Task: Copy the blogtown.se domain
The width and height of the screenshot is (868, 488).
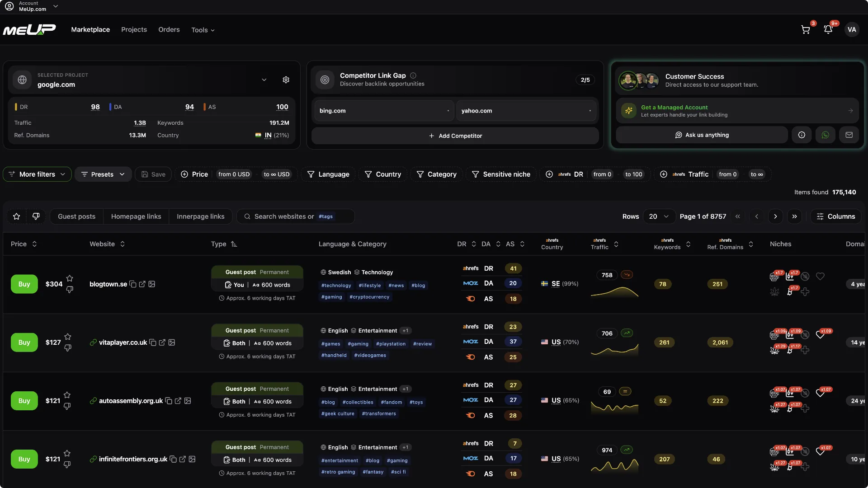Action: pos(133,284)
